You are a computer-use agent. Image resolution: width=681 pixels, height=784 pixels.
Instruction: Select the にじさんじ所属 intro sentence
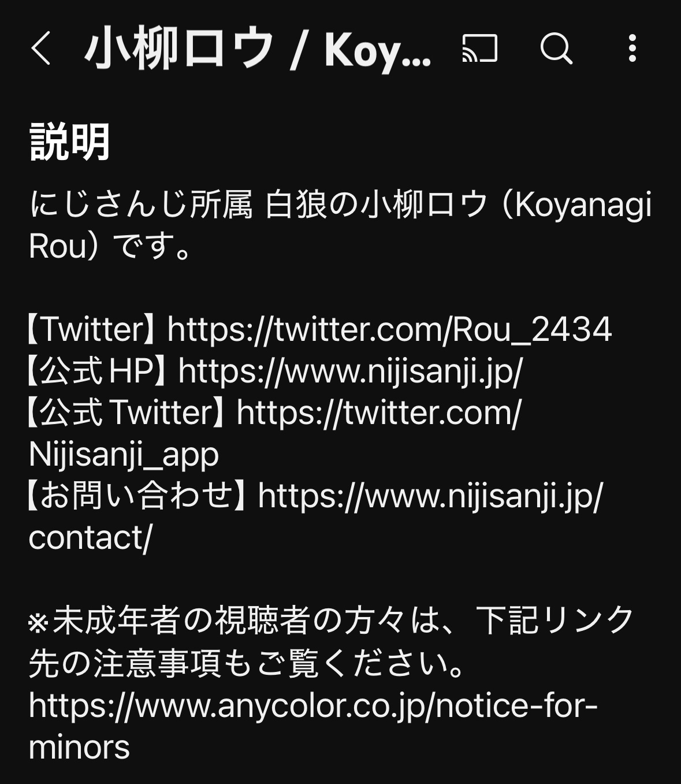340,225
